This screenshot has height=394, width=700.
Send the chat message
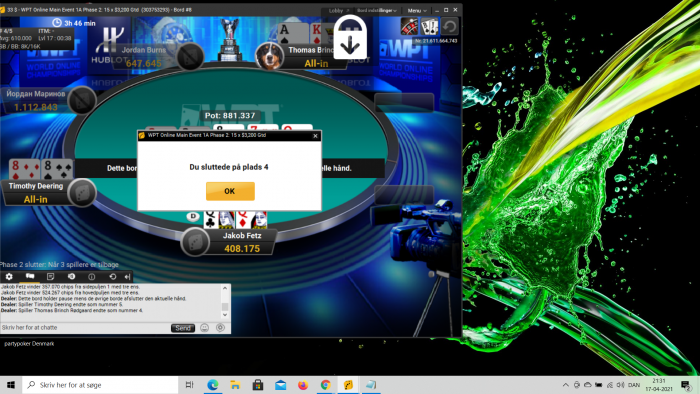(x=183, y=328)
